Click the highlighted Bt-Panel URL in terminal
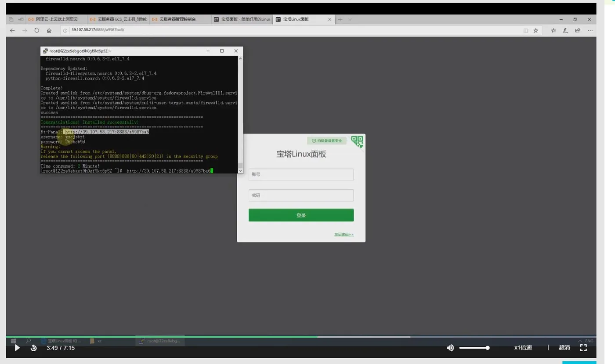The width and height of the screenshot is (615, 364). pos(107,132)
